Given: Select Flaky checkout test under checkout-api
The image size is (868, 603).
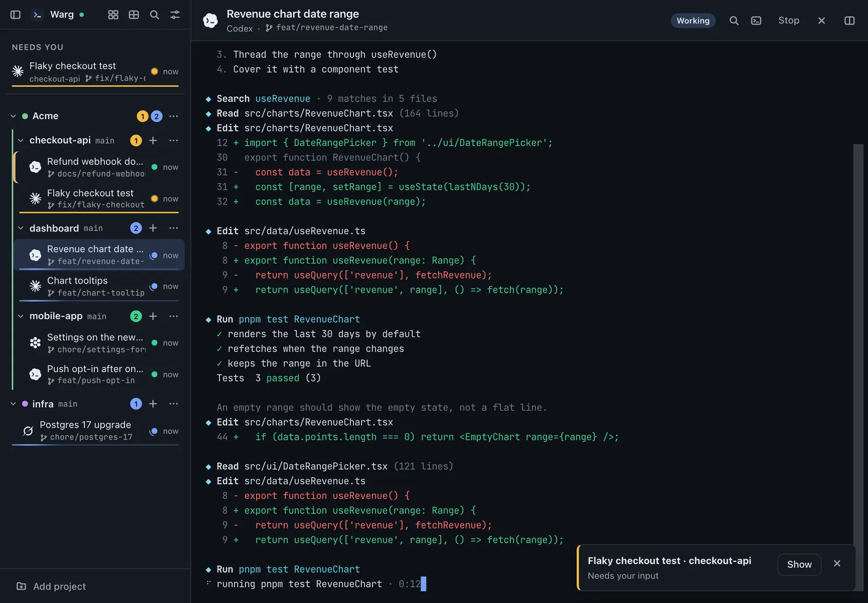Looking at the screenshot, I should tap(99, 198).
